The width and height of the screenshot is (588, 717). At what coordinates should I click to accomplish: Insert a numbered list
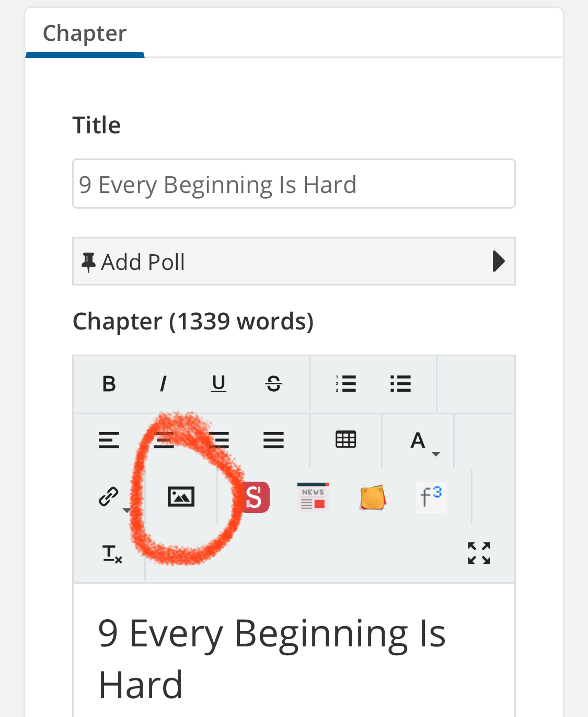(x=346, y=384)
